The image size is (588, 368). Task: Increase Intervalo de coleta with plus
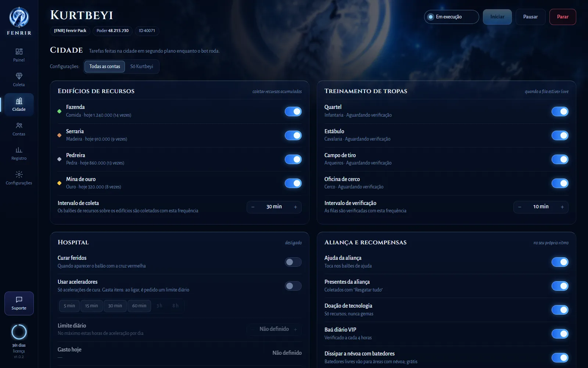coord(295,207)
